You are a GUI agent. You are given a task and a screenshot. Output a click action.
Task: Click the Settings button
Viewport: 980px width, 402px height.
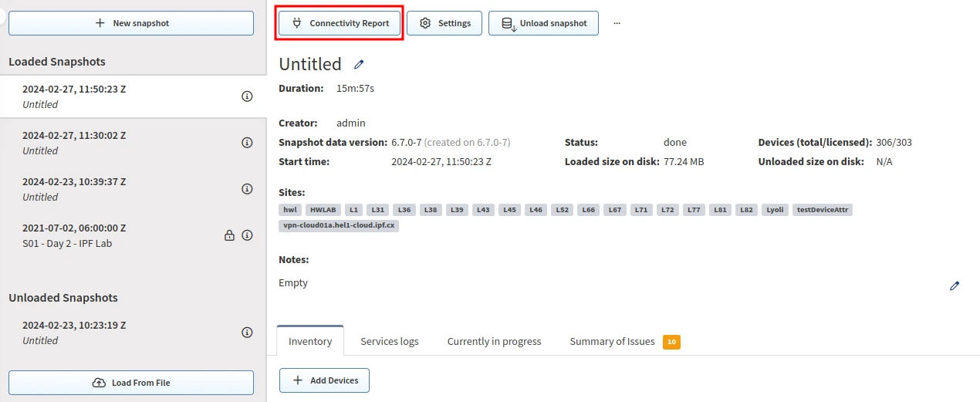click(444, 23)
